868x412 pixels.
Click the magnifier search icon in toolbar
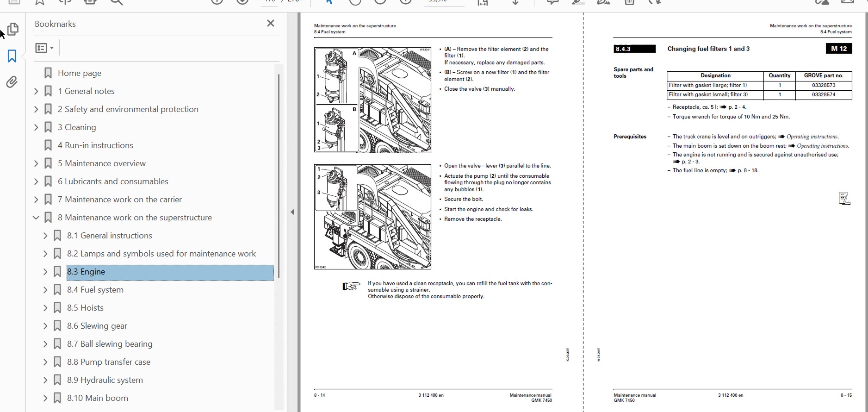point(117,2)
